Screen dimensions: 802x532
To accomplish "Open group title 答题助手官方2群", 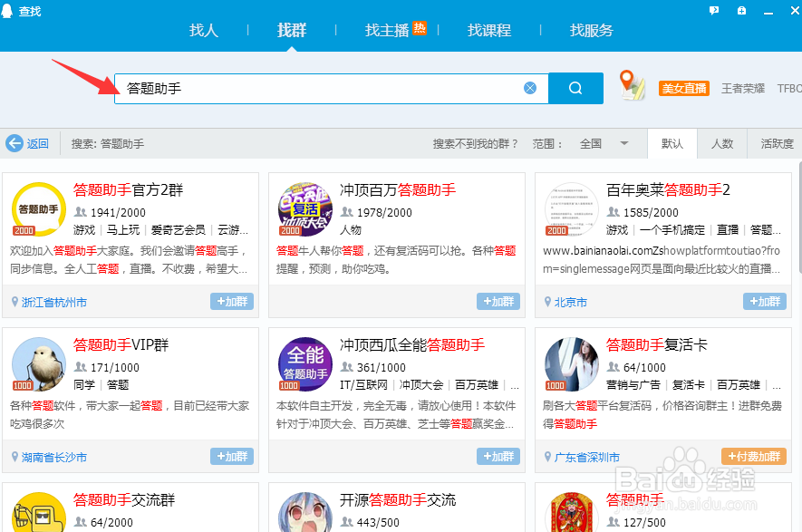I will 128,190.
